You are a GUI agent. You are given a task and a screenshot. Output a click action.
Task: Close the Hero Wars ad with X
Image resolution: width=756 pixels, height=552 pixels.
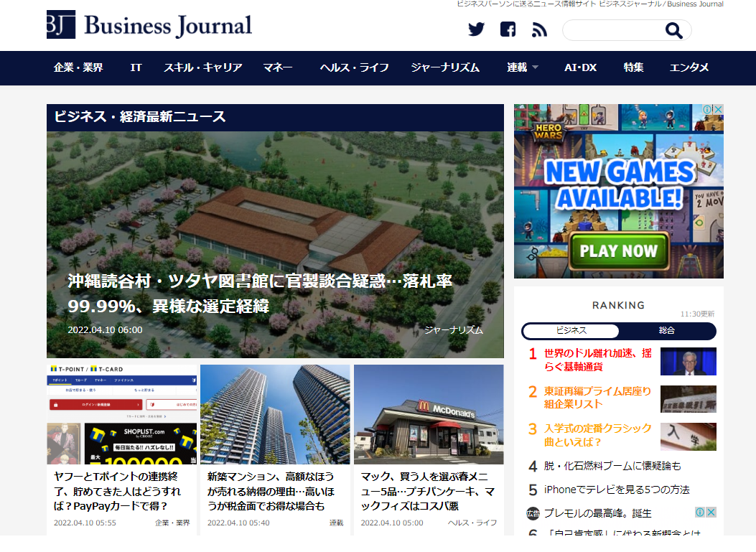pos(718,109)
